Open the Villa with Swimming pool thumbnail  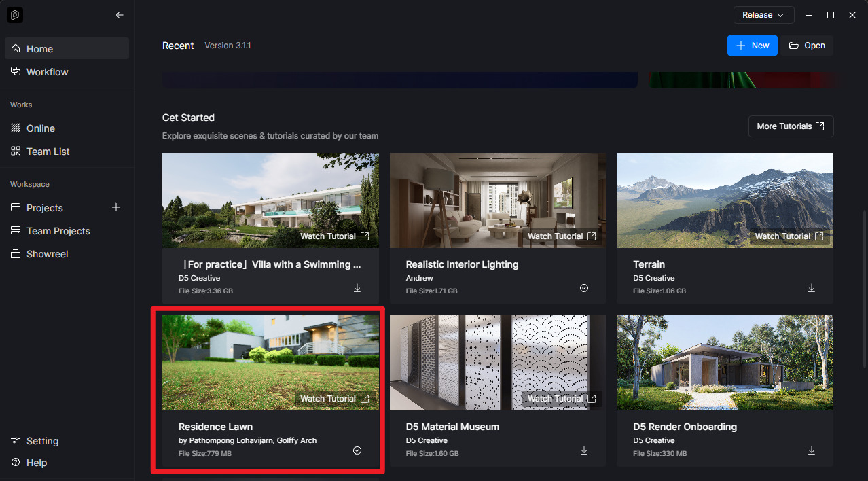point(270,200)
